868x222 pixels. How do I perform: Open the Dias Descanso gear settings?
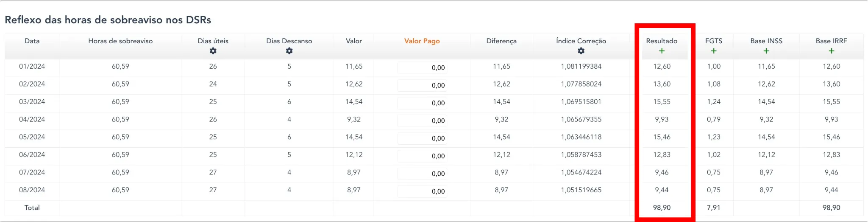tap(289, 51)
